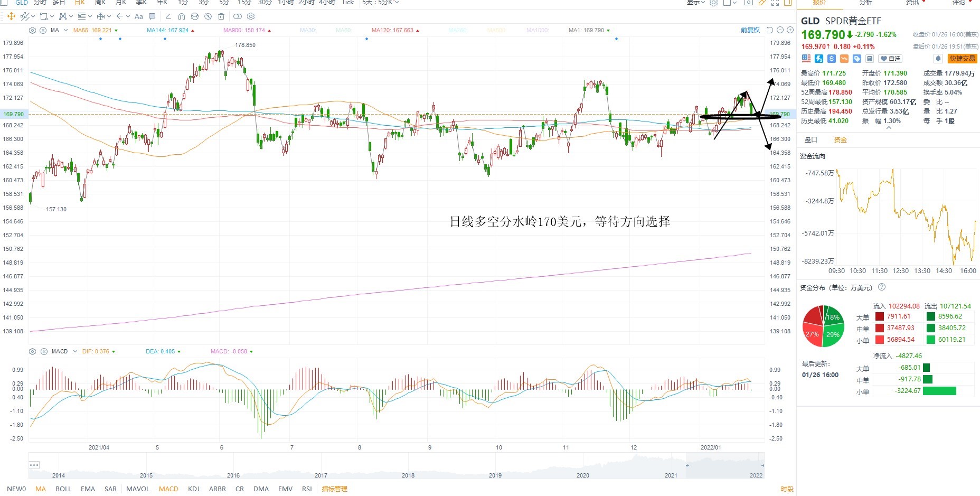Close the MACD indicator panel
The image size is (980, 496).
[x=44, y=351]
